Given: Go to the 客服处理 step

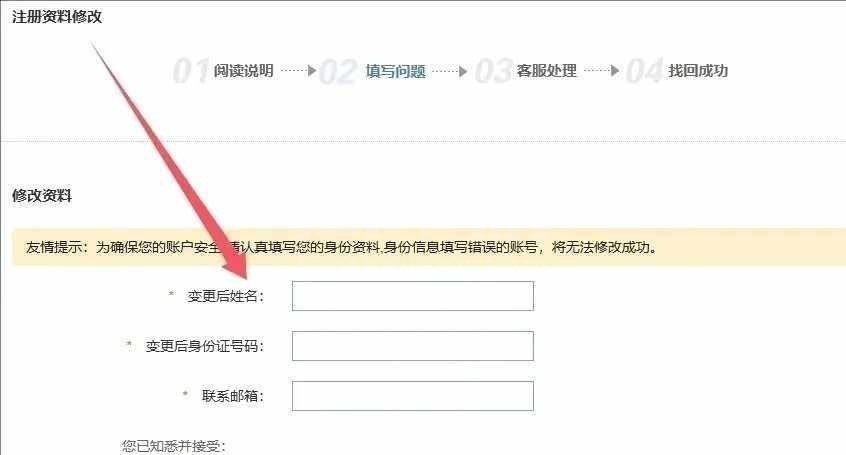Looking at the screenshot, I should click(547, 71).
